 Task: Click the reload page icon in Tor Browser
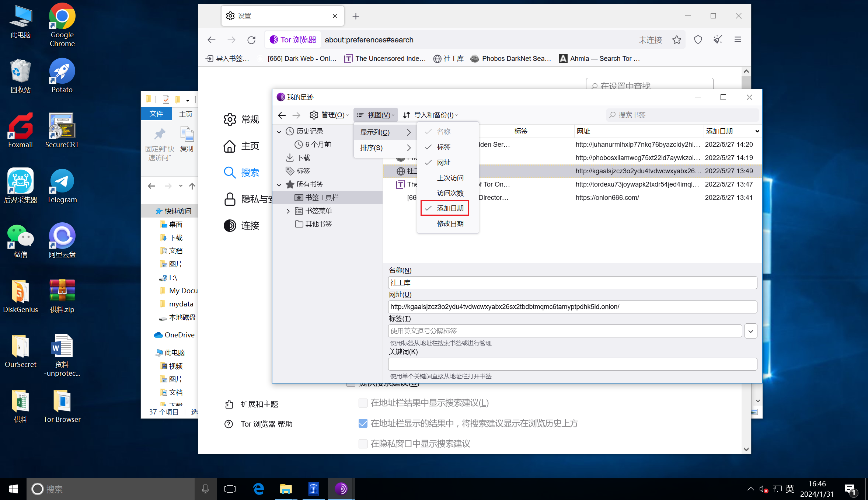tap(251, 40)
